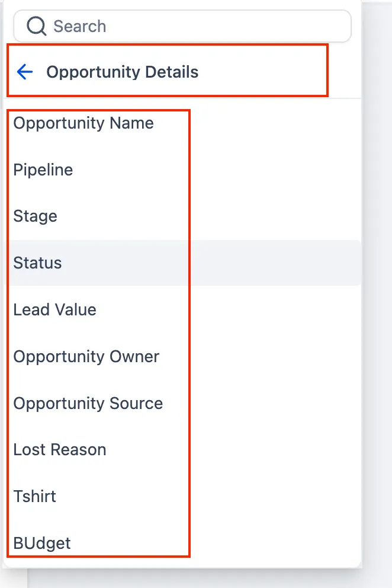Pick the highlighted Status item
Image resolution: width=392 pixels, height=588 pixels.
tap(182, 263)
